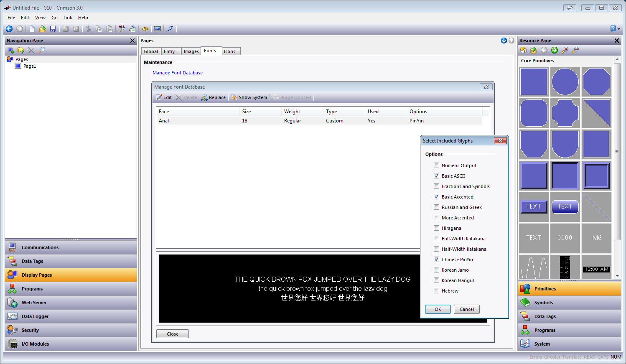Click the new folder icon in Navigation Pane
Image resolution: width=626 pixels, height=364 pixels.
pyautogui.click(x=21, y=51)
